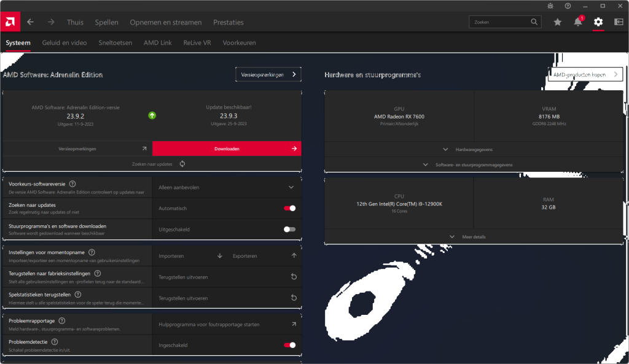Click the back navigation arrow

click(30, 22)
